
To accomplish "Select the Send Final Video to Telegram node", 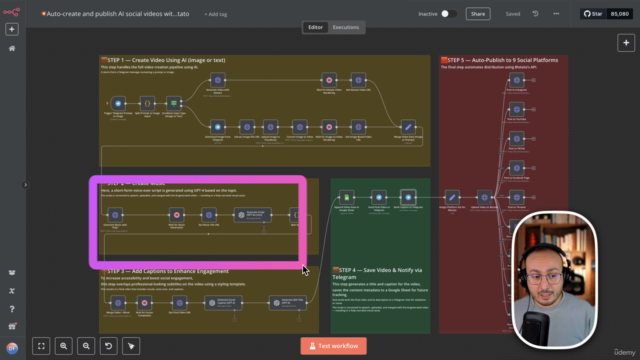I will pyautogui.click(x=379, y=198).
